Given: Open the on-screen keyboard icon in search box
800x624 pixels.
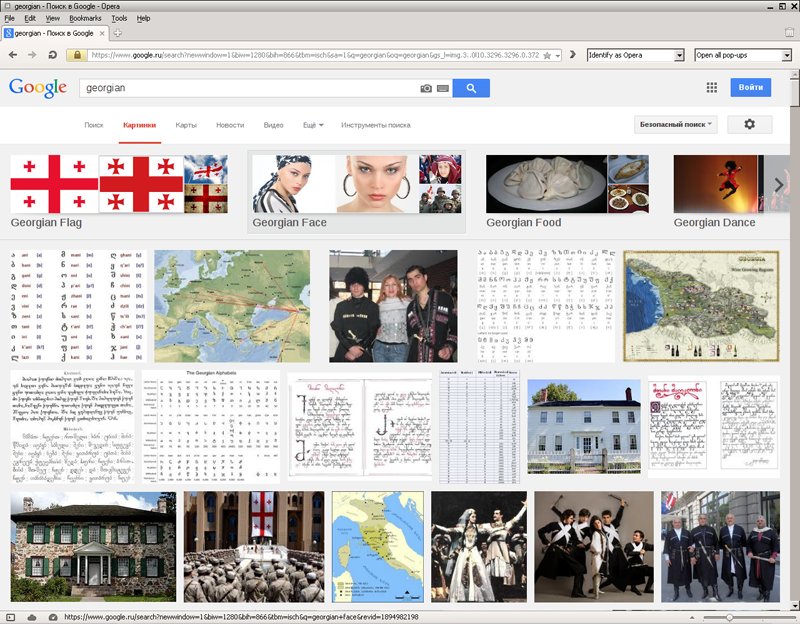Looking at the screenshot, I should [x=442, y=89].
